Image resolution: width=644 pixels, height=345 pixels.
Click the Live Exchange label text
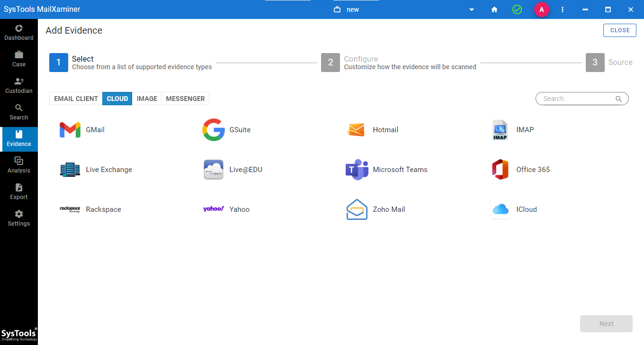coord(109,170)
